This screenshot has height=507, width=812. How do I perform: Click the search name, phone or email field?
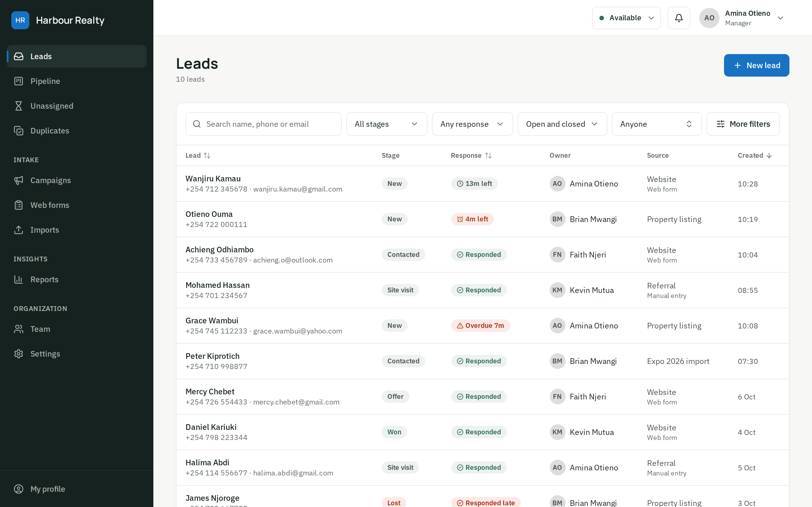pos(263,124)
